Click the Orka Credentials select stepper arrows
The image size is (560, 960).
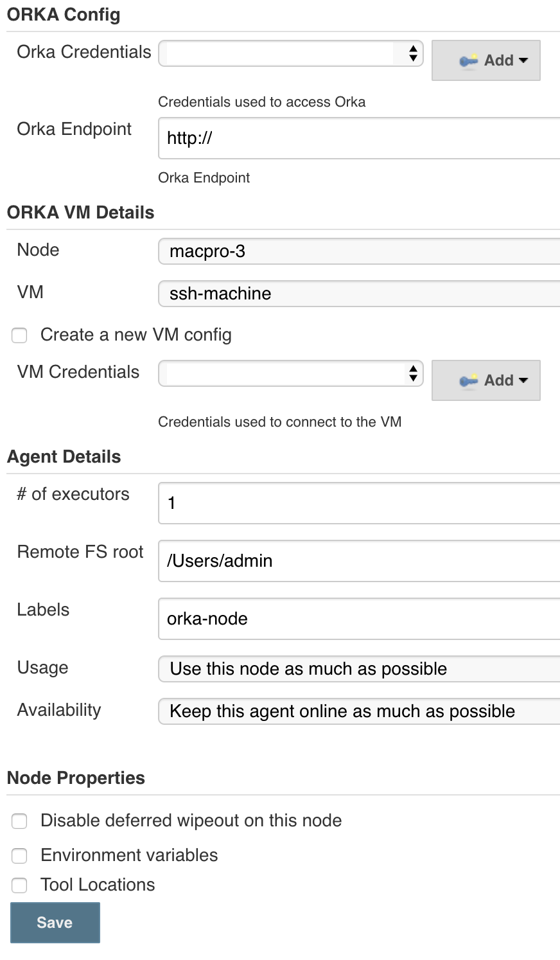coord(414,53)
